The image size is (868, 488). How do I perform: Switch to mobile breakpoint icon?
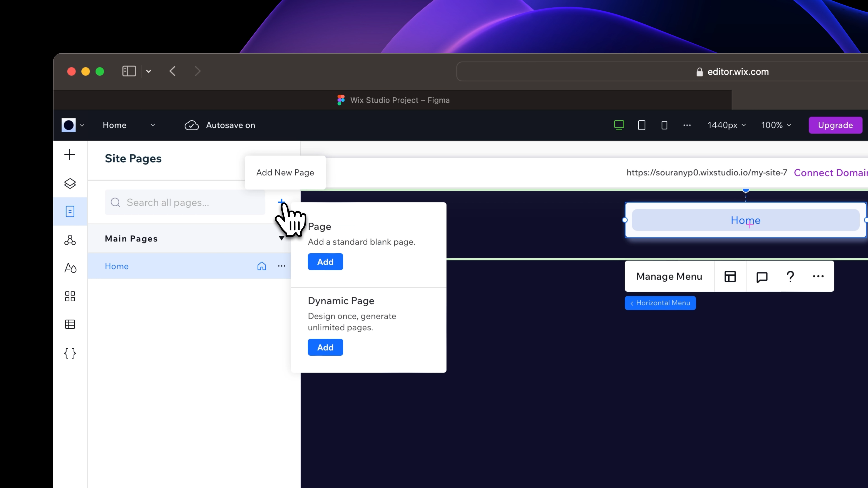click(664, 125)
